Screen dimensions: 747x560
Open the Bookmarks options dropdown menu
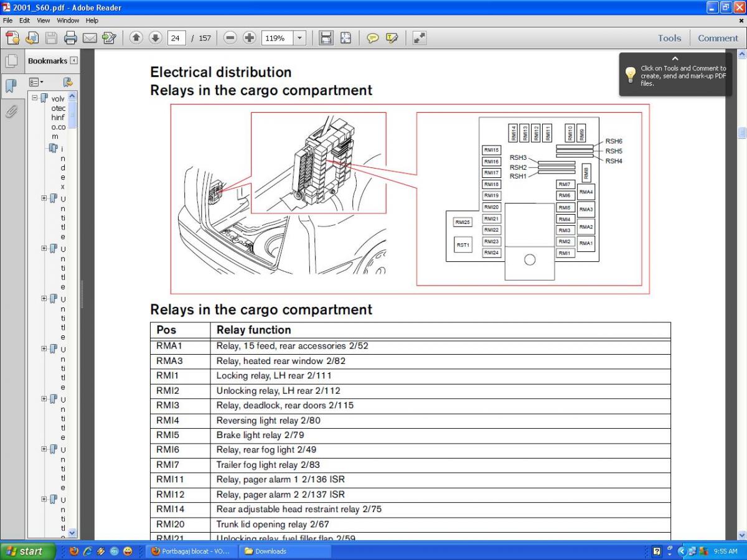point(37,82)
